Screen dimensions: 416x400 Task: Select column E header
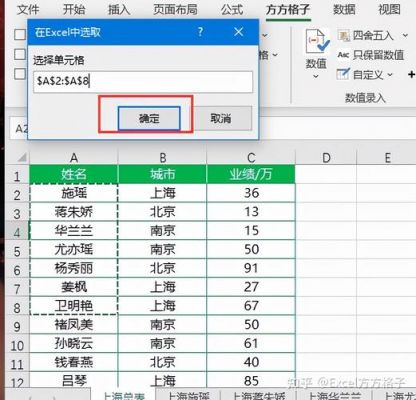(x=387, y=157)
